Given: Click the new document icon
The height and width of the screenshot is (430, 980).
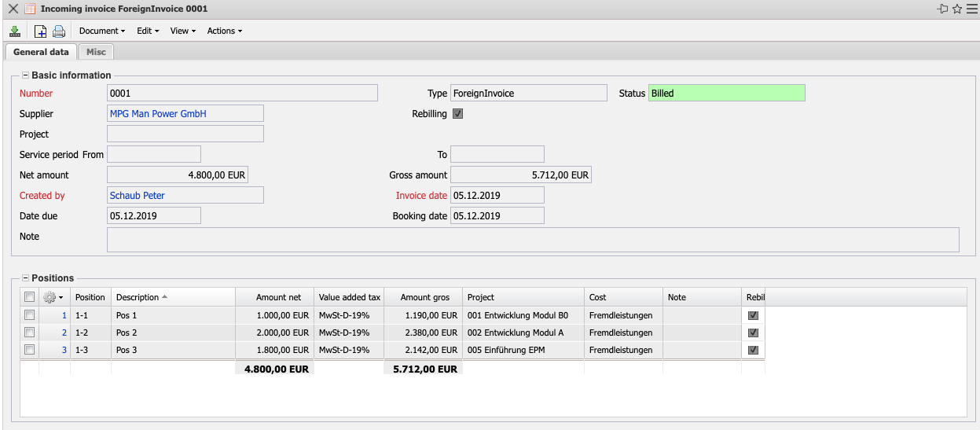Looking at the screenshot, I should tap(41, 31).
